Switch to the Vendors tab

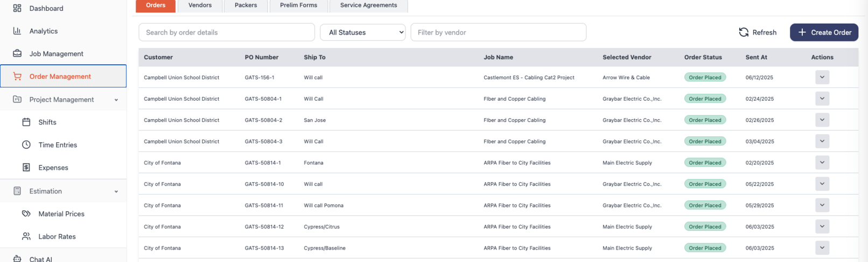(x=200, y=5)
